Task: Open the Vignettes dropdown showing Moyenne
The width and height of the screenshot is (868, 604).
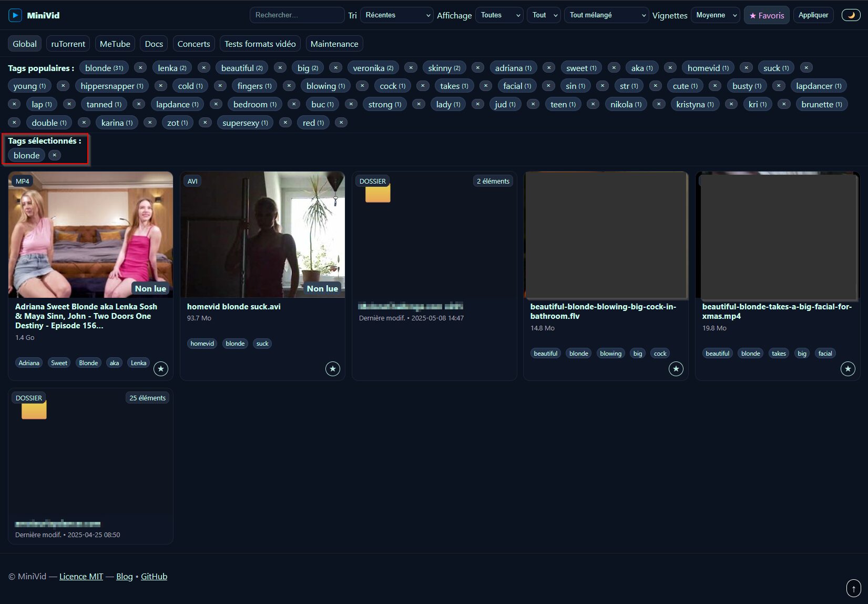Action: 716,15
